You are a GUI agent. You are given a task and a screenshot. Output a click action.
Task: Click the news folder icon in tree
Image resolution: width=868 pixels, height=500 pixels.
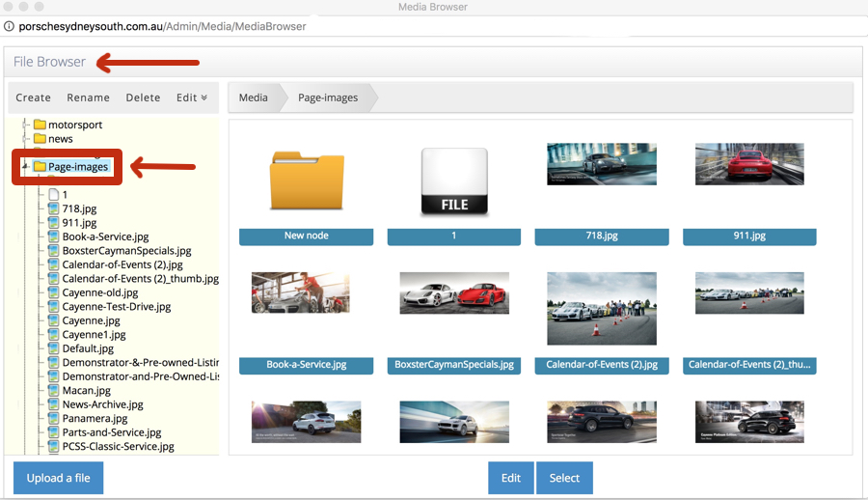coord(40,139)
